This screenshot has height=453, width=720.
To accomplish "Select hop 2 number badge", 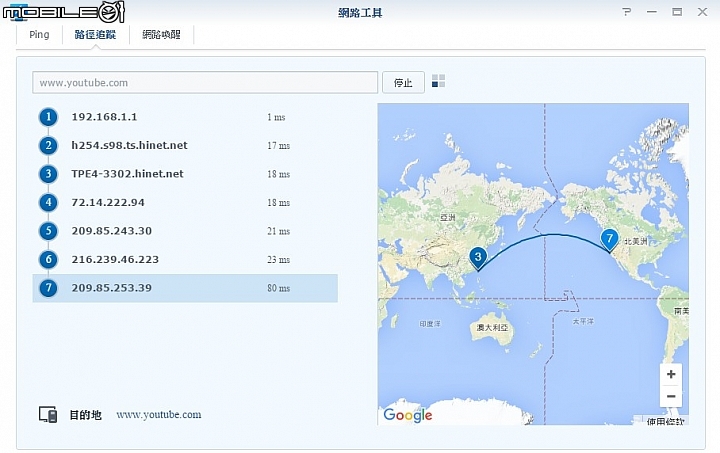I will [48, 145].
